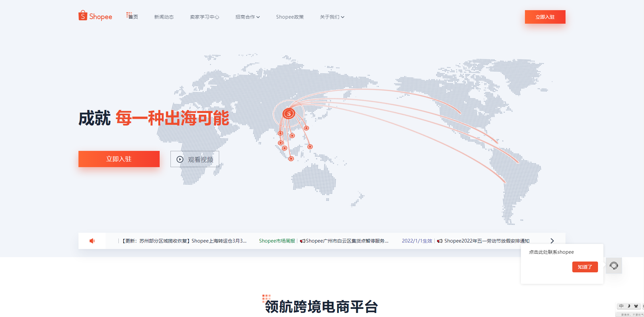Click the Shopee logo in header
This screenshot has width=644, height=317.
point(95,16)
